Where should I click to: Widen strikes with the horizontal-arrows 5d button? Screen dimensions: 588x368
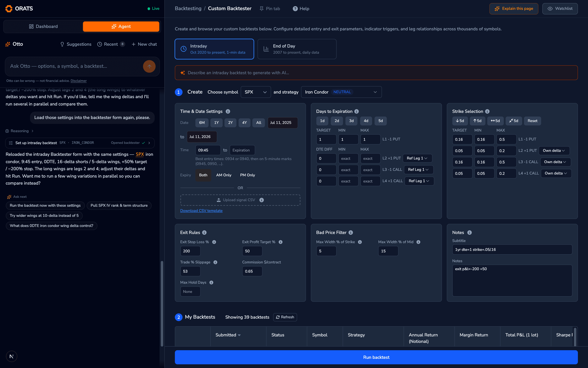[495, 121]
